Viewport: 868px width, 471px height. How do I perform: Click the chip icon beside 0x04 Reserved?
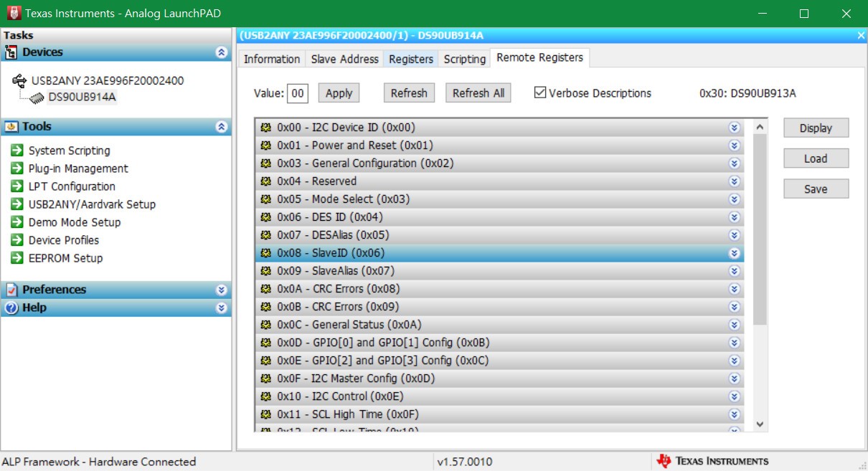pos(265,181)
